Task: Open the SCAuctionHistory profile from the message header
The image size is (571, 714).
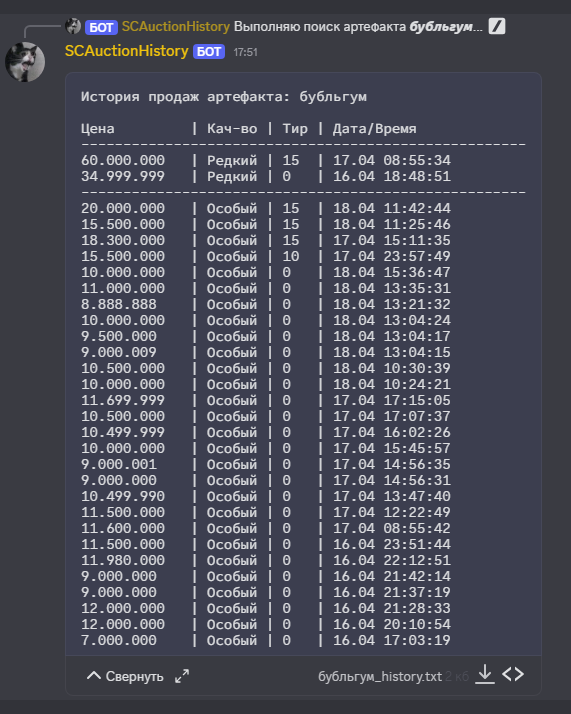Action: click(x=127, y=51)
